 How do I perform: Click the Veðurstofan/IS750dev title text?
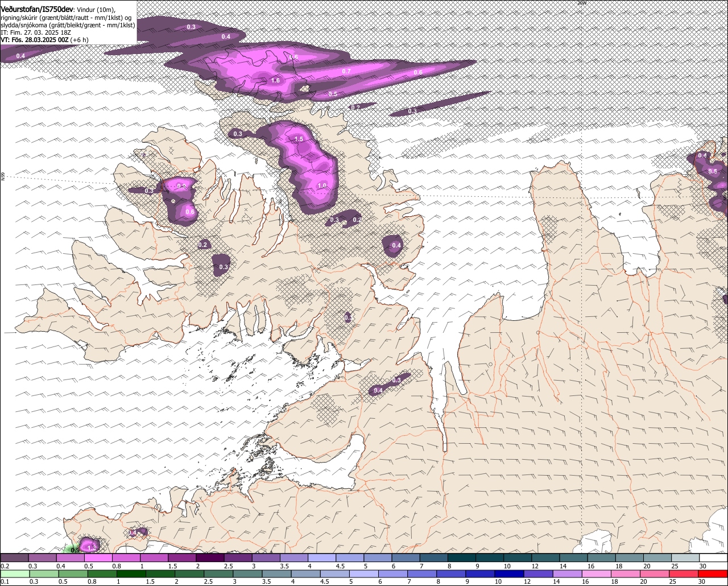[x=37, y=10]
